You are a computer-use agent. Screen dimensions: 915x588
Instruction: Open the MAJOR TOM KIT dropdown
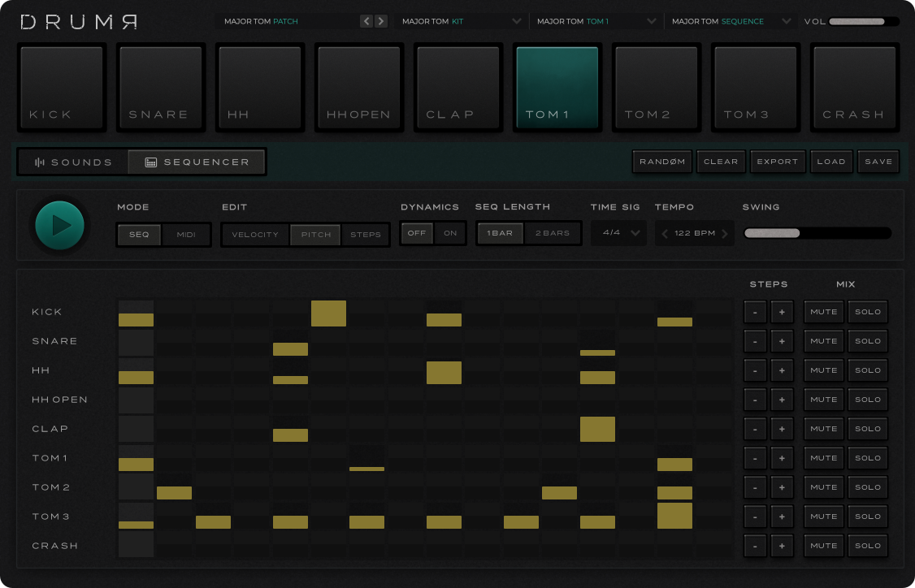pyautogui.click(x=461, y=21)
